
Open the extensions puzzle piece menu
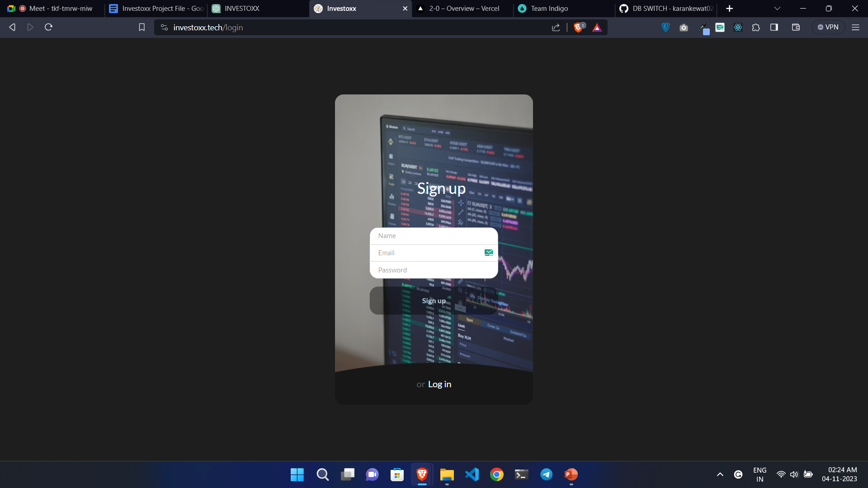click(756, 28)
